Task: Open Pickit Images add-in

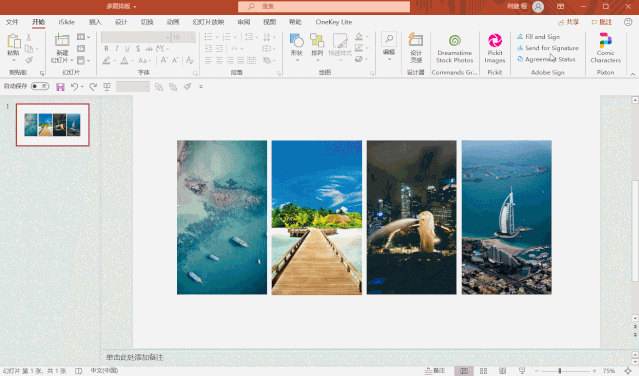Action: 495,48
